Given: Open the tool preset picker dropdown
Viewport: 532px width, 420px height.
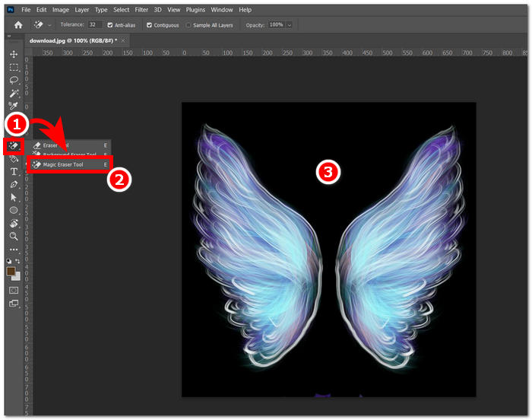Looking at the screenshot, I should [49, 25].
